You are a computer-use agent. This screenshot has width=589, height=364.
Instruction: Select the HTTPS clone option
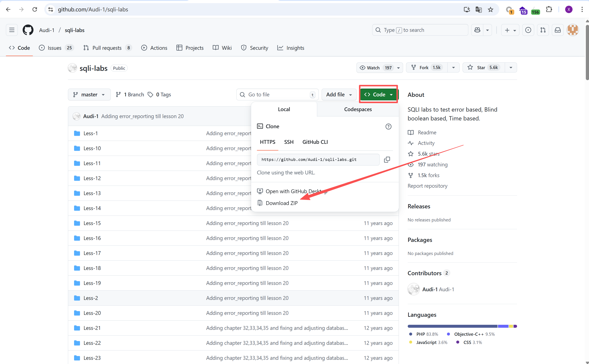click(267, 142)
